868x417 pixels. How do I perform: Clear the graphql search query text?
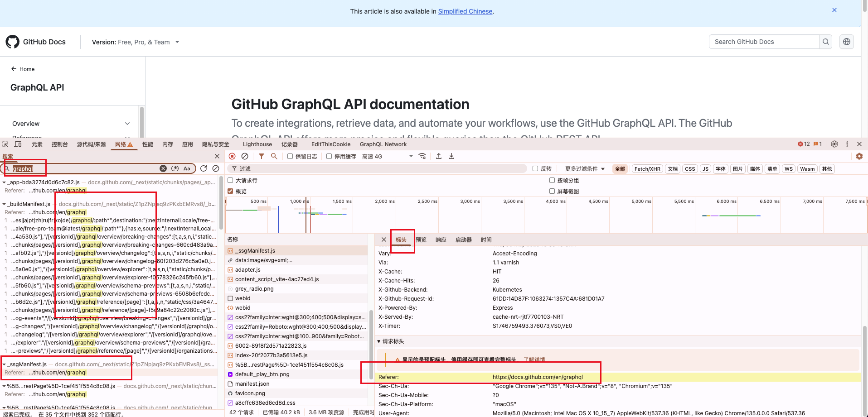pyautogui.click(x=163, y=168)
